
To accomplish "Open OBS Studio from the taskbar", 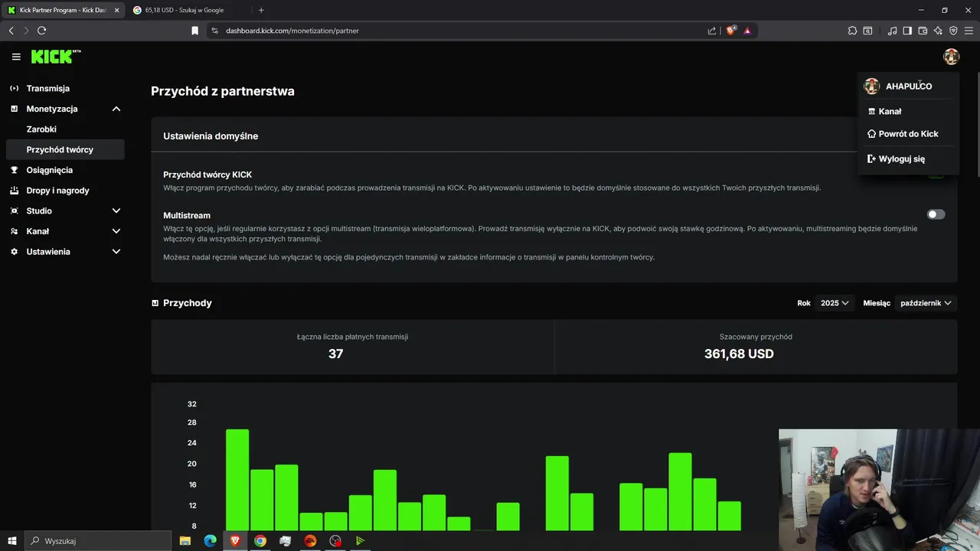I will point(335,540).
